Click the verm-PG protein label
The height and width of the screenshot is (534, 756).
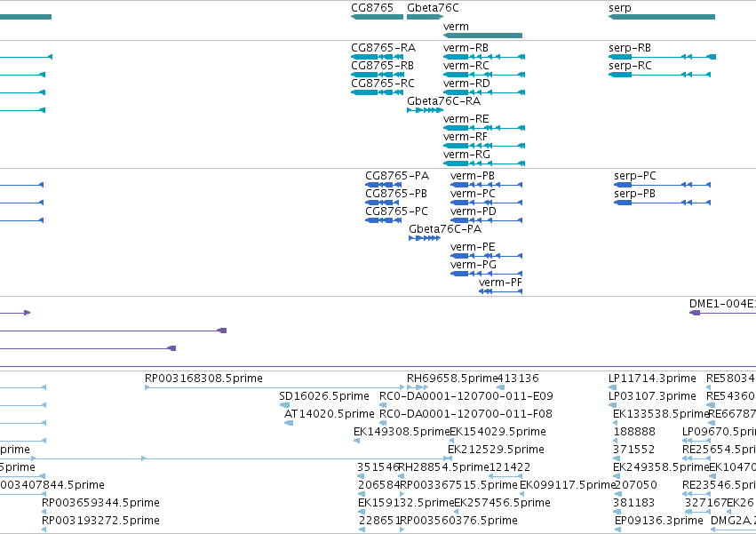point(473,265)
